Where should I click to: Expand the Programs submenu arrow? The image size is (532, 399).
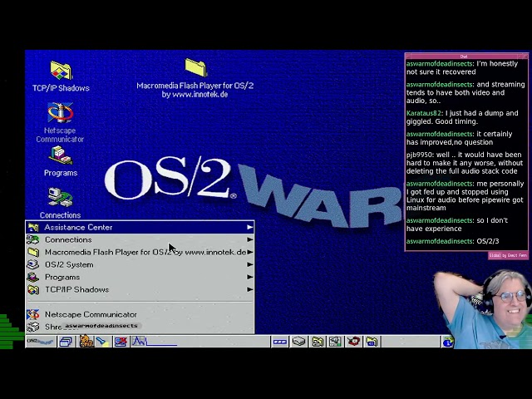(249, 277)
